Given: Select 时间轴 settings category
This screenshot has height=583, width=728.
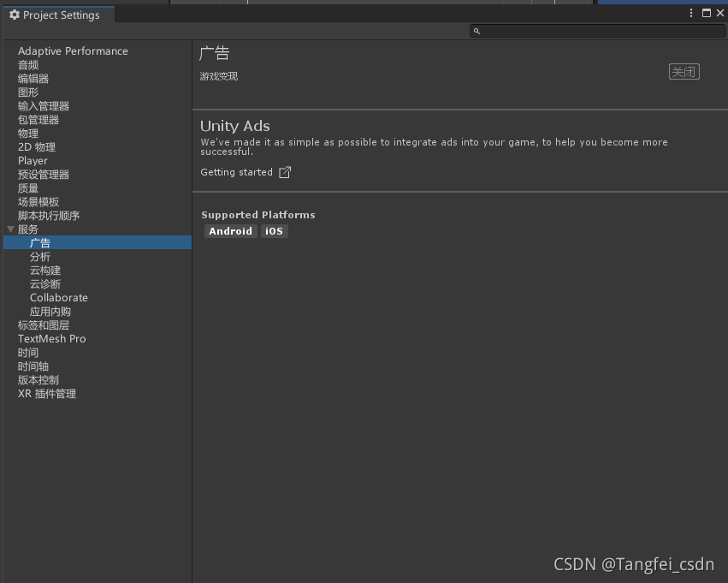Looking at the screenshot, I should point(33,366).
